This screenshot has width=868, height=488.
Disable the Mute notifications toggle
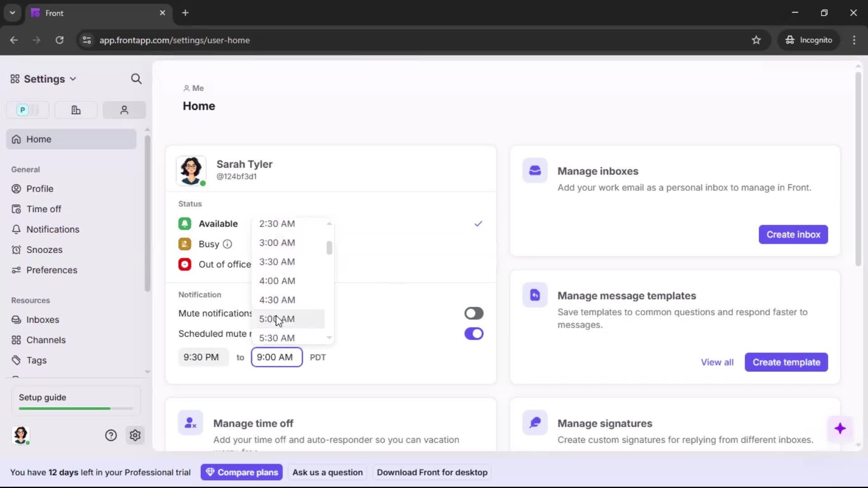tap(473, 313)
